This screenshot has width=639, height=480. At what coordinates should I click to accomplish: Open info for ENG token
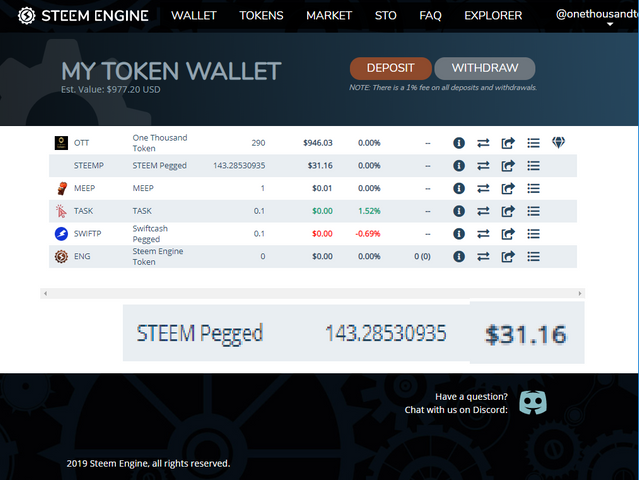tap(459, 256)
